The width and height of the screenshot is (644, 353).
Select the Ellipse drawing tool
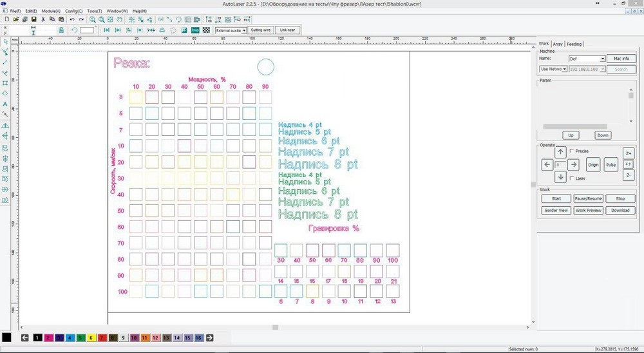point(5,93)
